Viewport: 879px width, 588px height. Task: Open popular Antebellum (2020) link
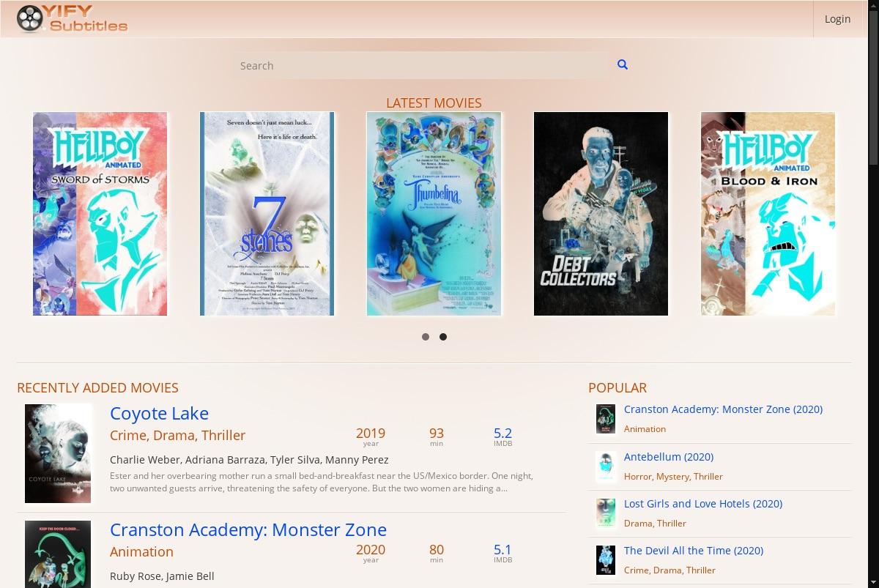(669, 456)
